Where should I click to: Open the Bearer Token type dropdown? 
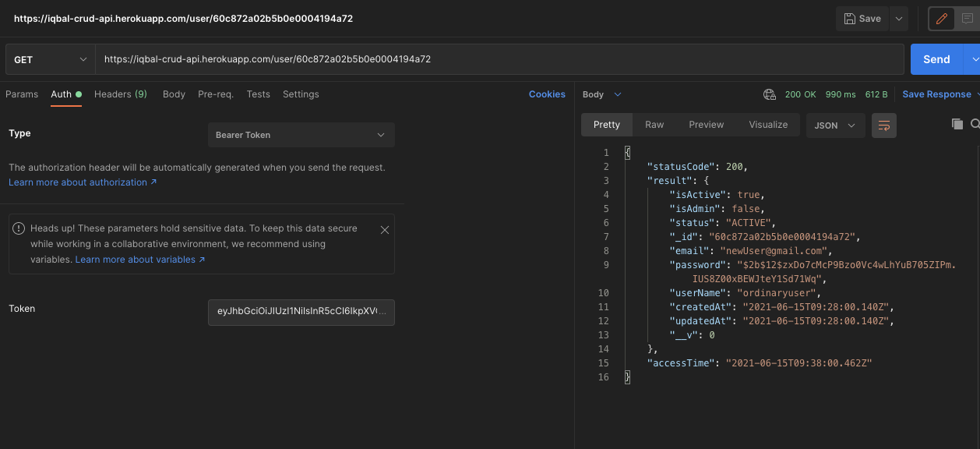pyautogui.click(x=301, y=135)
